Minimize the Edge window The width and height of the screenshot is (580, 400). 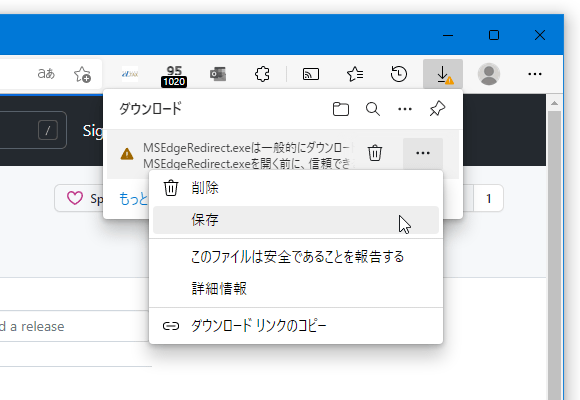click(448, 36)
